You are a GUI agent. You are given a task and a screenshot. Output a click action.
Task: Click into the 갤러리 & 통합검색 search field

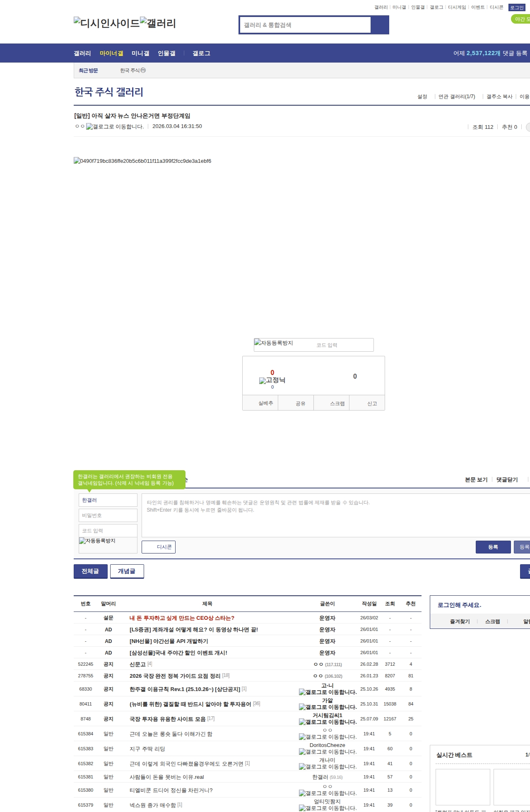pos(306,25)
